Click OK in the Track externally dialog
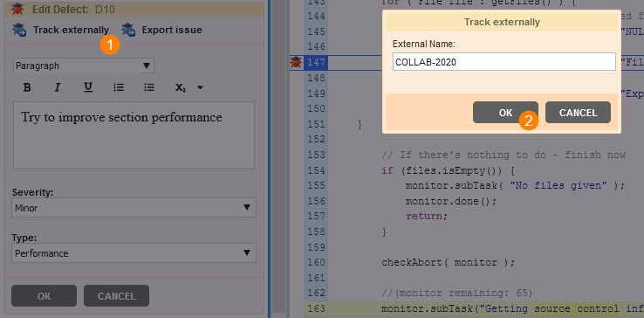 pyautogui.click(x=505, y=113)
